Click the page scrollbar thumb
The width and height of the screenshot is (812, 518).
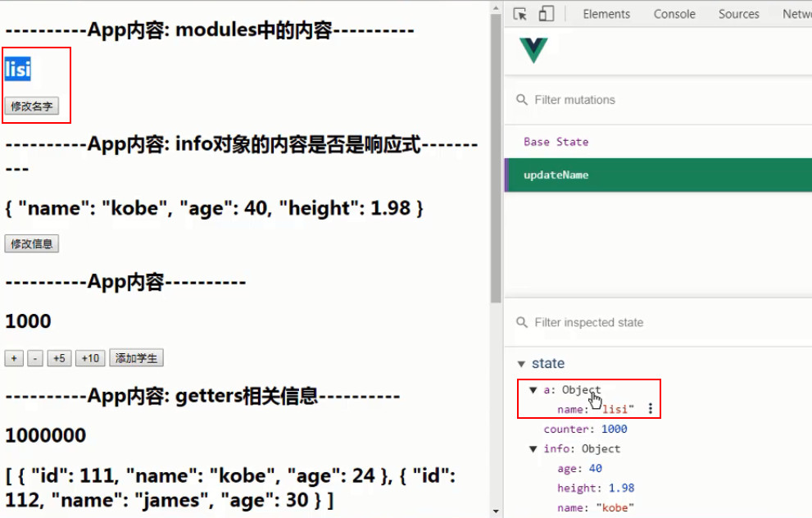coord(496,158)
